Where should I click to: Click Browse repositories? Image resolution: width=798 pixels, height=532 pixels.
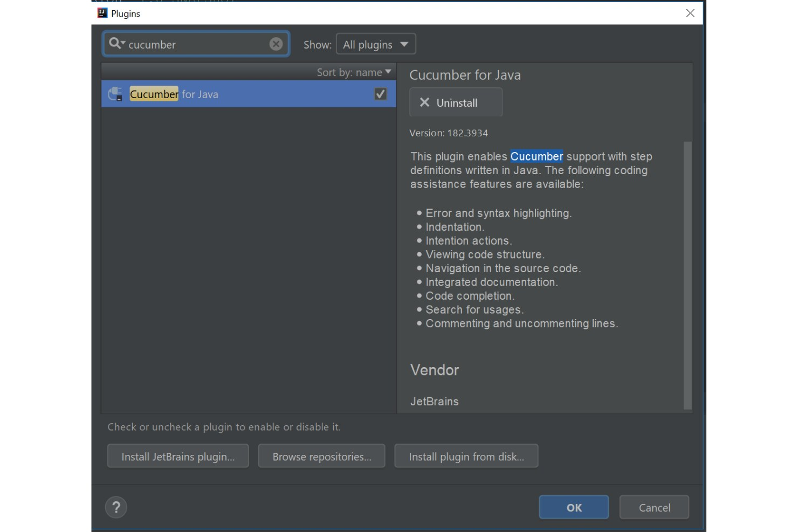click(321, 456)
